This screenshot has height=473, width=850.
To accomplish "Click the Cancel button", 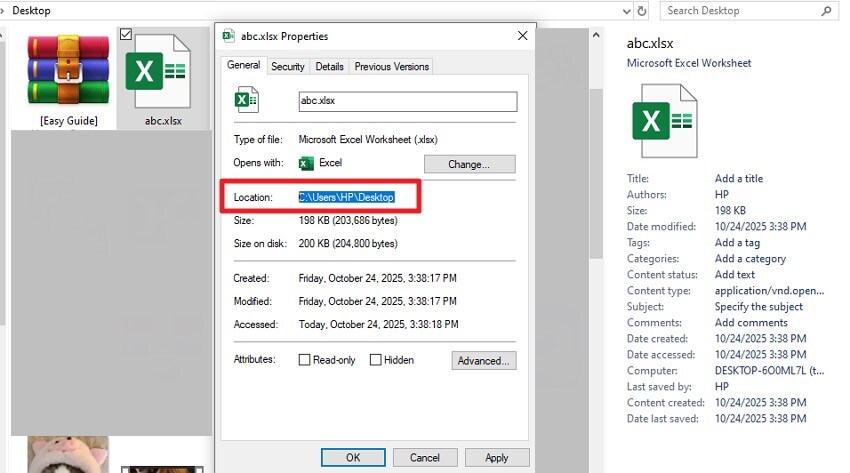I will point(425,457).
